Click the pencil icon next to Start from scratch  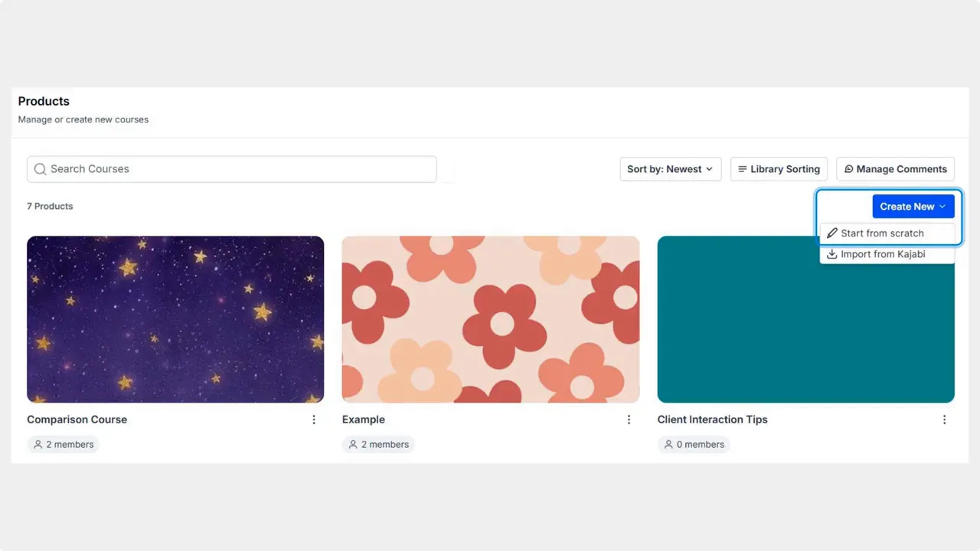coord(832,233)
